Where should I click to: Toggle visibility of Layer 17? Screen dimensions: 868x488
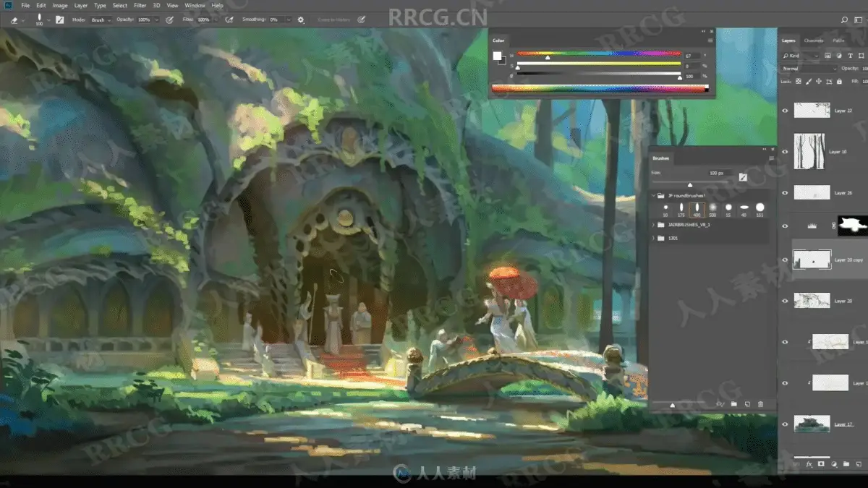click(x=786, y=424)
